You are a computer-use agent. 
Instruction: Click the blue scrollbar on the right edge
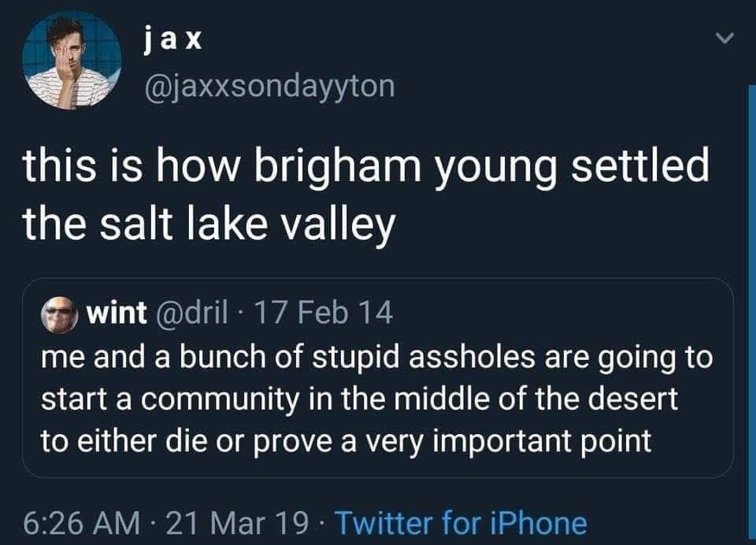(751, 315)
